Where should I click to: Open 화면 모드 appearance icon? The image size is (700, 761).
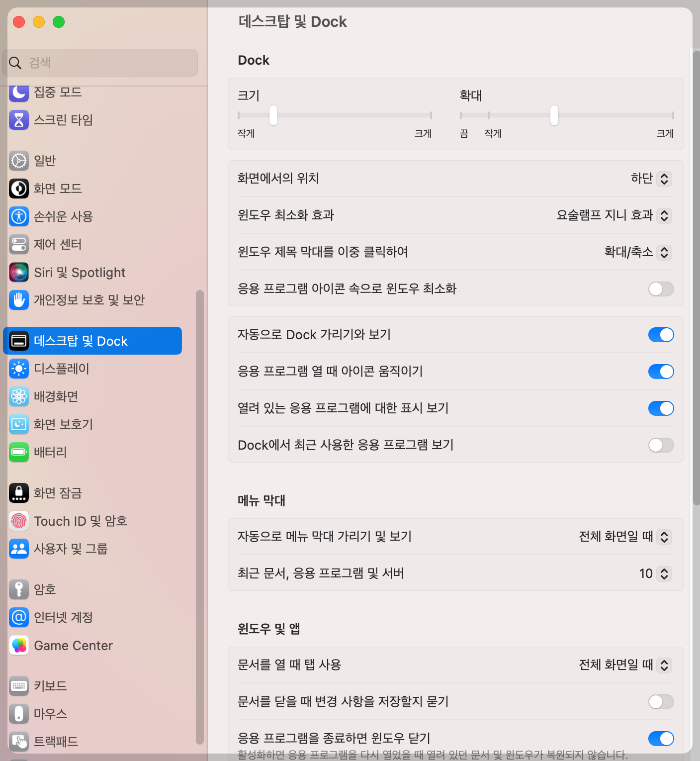[x=19, y=189]
